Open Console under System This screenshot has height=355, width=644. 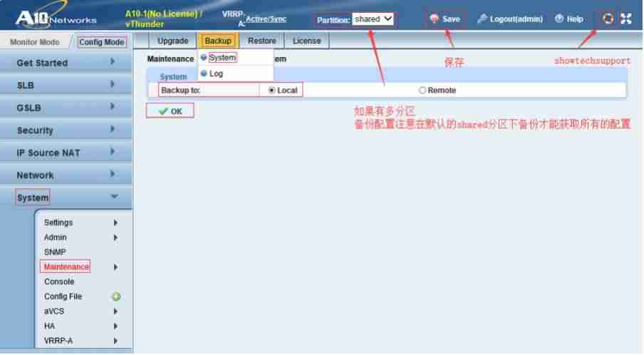coord(59,282)
